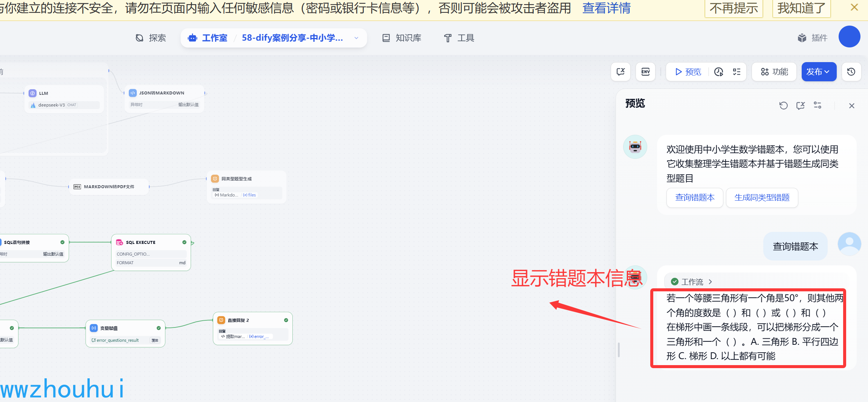
Task: Click 输出默认值 label in JSON转MARKDOWN node
Action: point(188,105)
